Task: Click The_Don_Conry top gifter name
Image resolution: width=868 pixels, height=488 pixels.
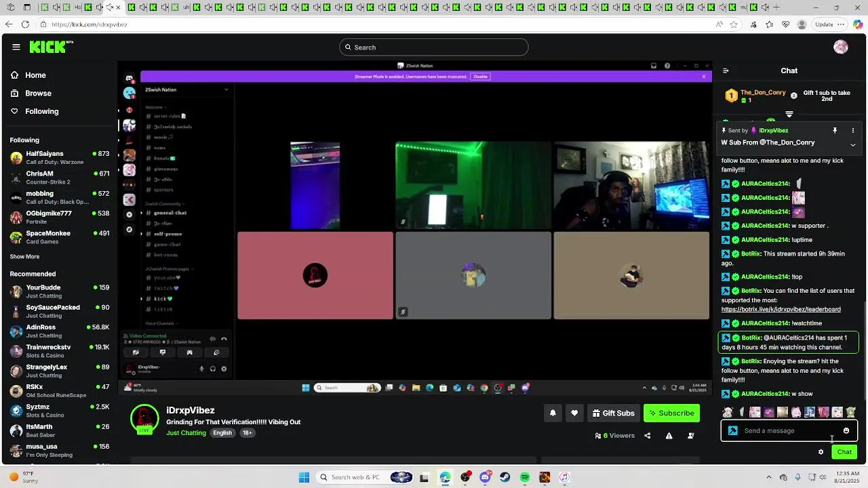Action: 763,92
